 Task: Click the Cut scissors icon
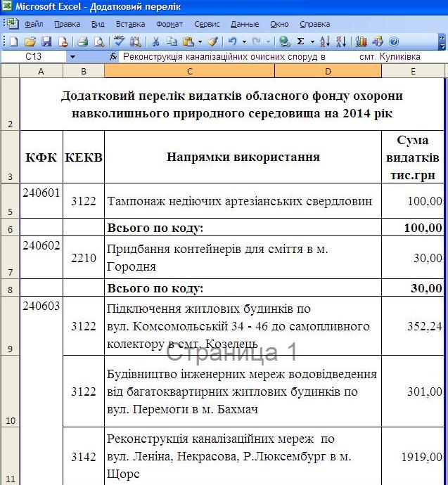155,41
